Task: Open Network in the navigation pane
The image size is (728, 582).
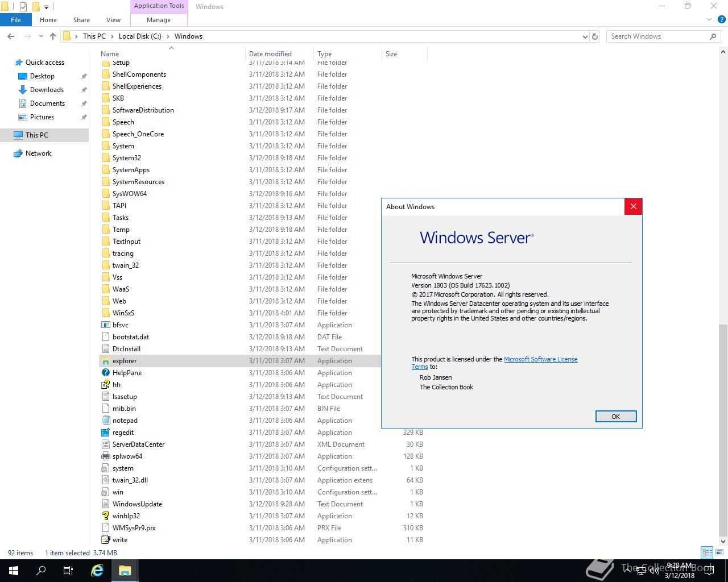Action: pos(38,153)
